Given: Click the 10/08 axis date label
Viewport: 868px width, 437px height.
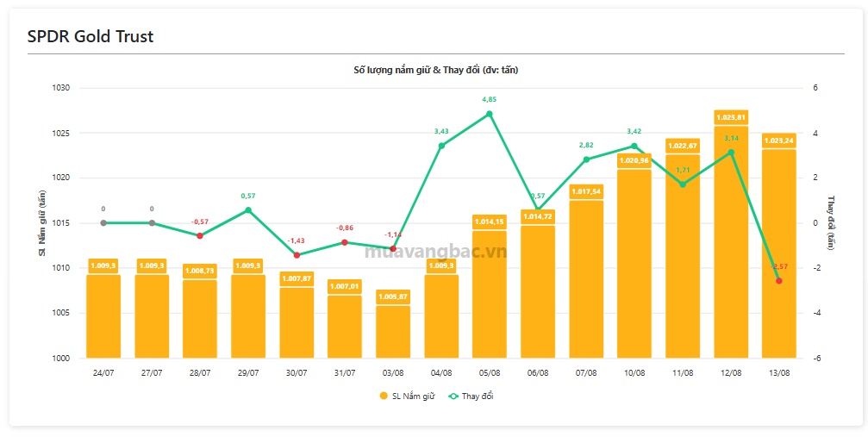Looking at the screenshot, I should click(x=634, y=372).
